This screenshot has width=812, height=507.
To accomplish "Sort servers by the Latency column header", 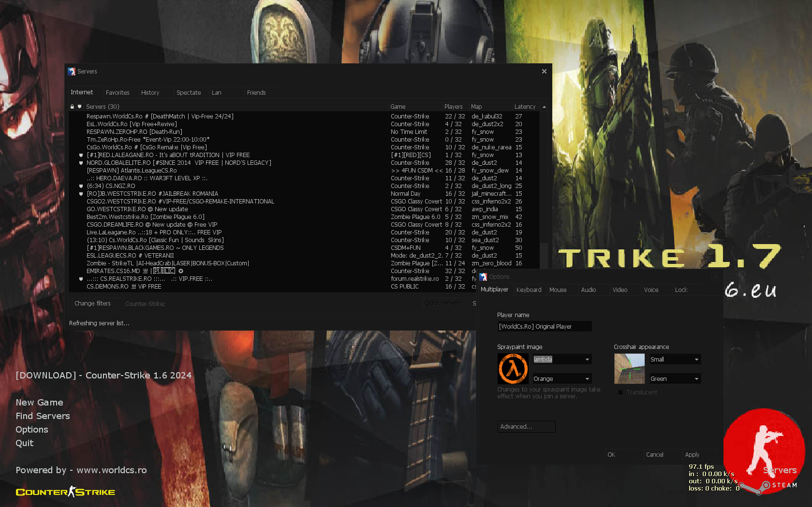I will coord(525,107).
